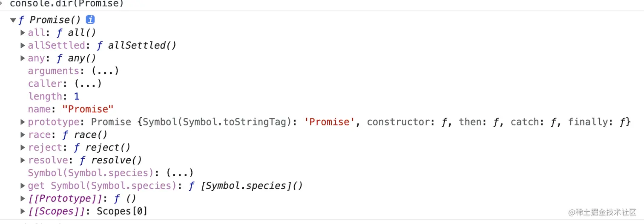Image resolution: width=644 pixels, height=224 pixels.
Task: Expand the get Symbol(Symbol.species) getter
Action: (23, 186)
